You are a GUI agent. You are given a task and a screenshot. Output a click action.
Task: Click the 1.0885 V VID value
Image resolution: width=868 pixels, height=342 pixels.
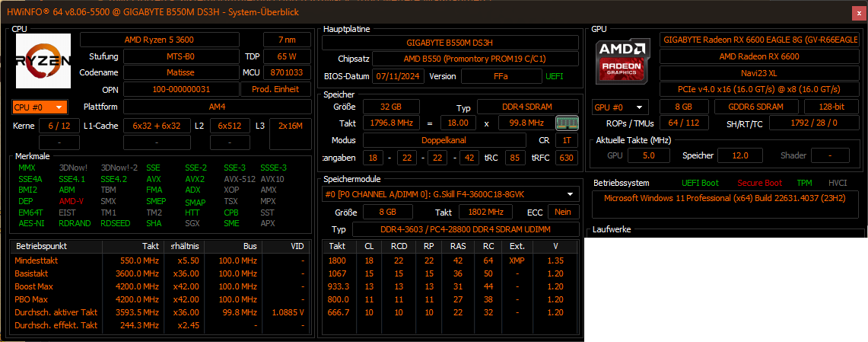click(288, 312)
